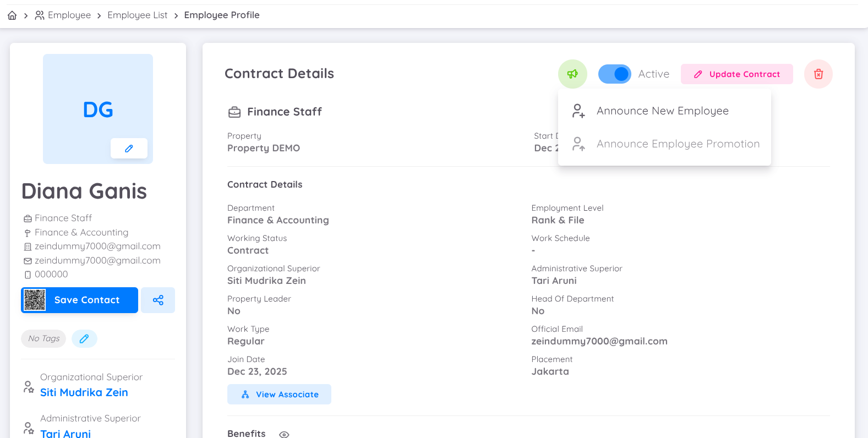Click the Employee group icon in breadcrumb
This screenshot has width=868, height=438.
point(39,15)
